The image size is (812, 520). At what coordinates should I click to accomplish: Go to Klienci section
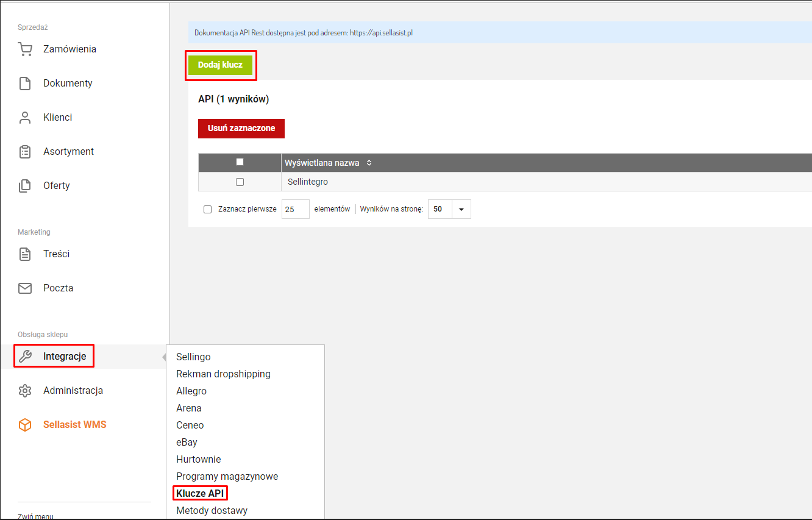click(58, 117)
